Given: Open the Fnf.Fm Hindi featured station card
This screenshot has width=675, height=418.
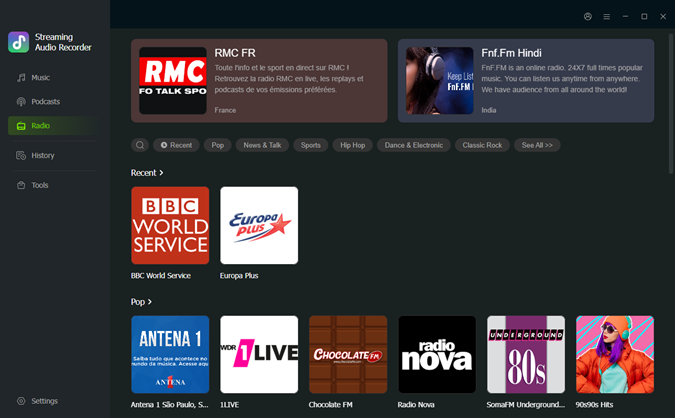Looking at the screenshot, I should pyautogui.click(x=526, y=81).
